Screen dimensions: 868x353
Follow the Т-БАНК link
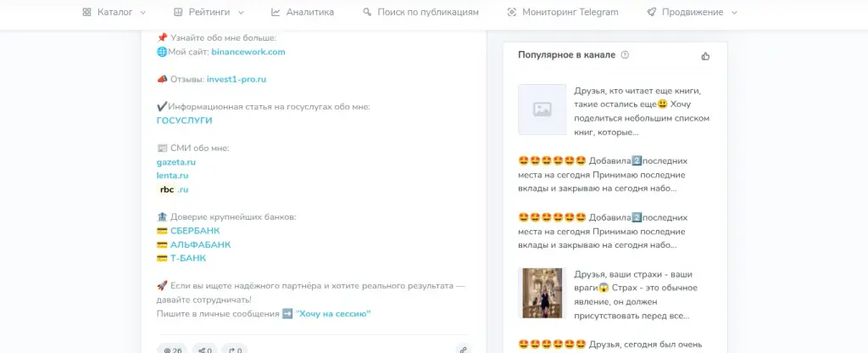pos(188,258)
